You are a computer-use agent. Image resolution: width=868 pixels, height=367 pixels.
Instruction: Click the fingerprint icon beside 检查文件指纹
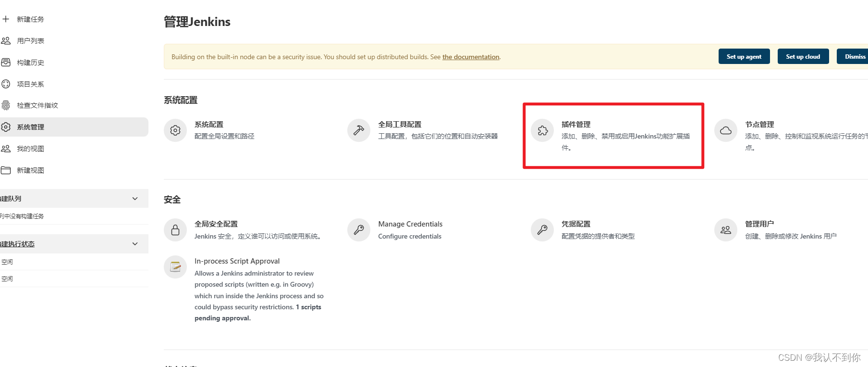pos(6,105)
